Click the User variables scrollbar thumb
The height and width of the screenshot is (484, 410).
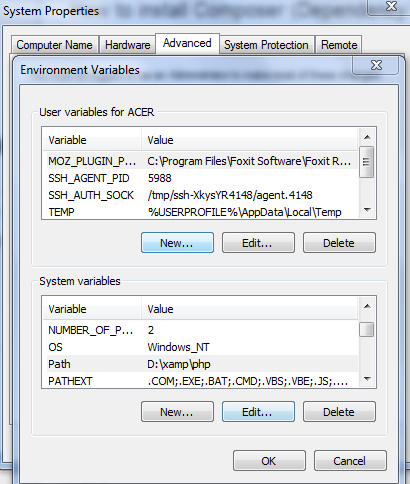point(367,162)
